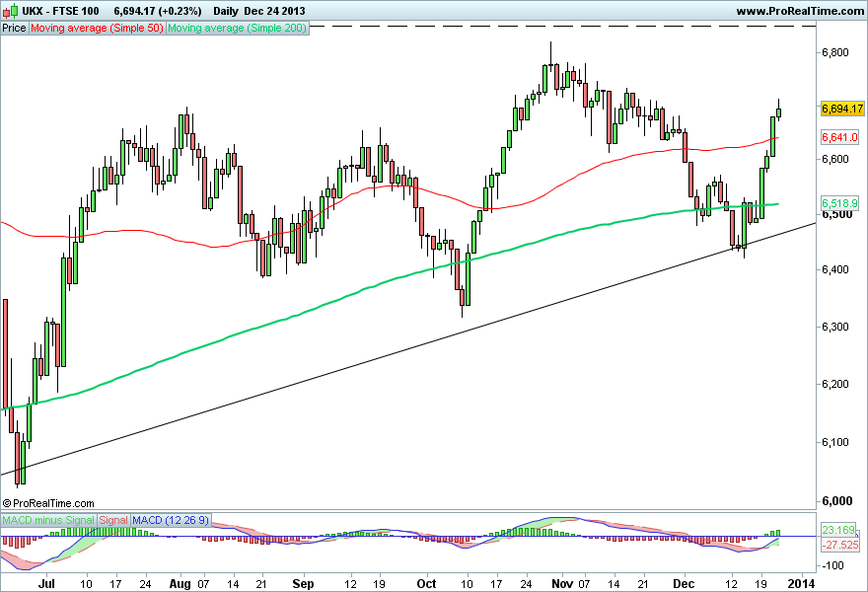Click the Aug date axis label
The image size is (868, 592).
180,584
